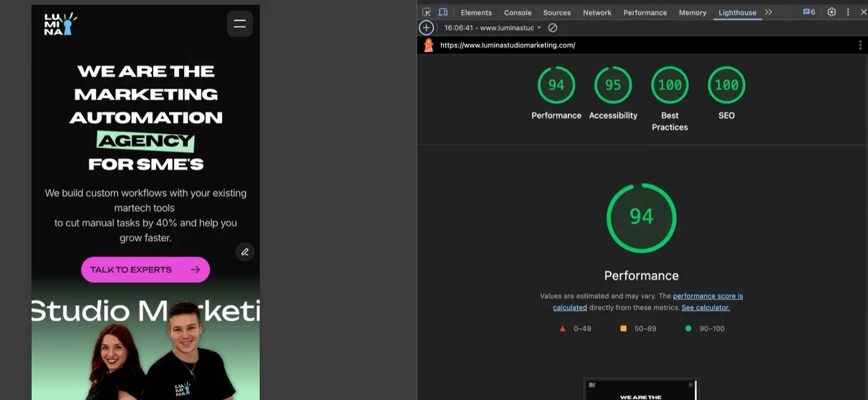Select the Lighthouse tab
Screen dimensions: 868x400
pyautogui.click(x=737, y=12)
